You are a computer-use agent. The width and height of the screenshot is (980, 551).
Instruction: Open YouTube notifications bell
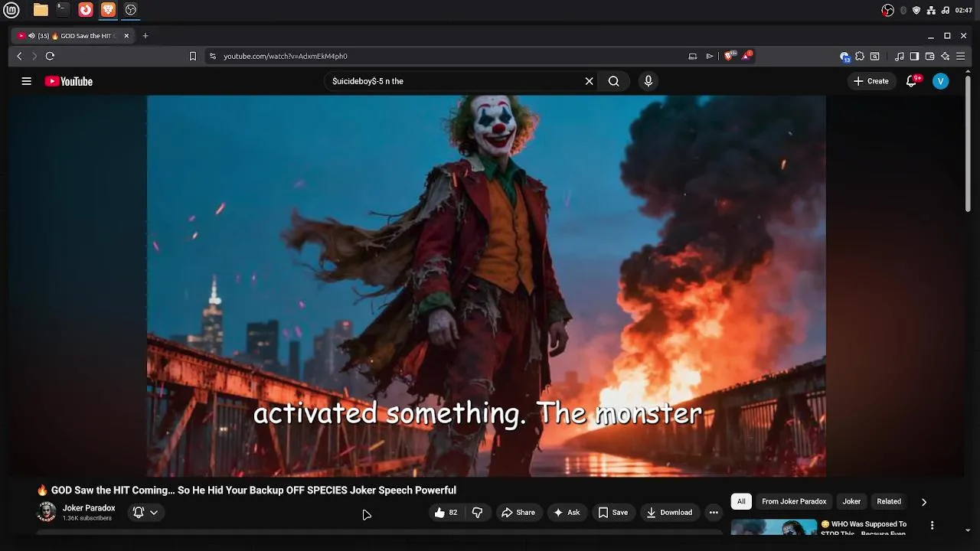(x=911, y=81)
